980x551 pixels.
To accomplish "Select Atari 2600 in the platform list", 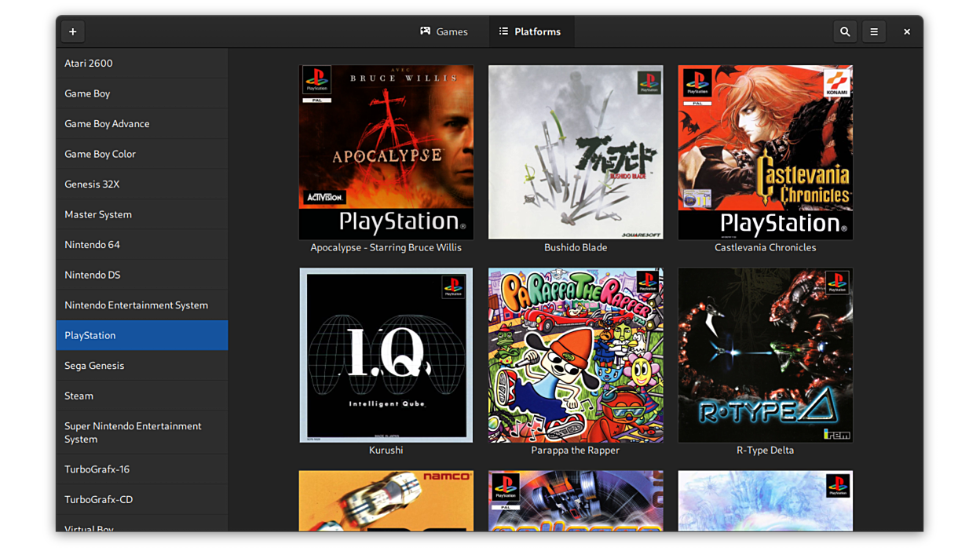I will pos(141,63).
